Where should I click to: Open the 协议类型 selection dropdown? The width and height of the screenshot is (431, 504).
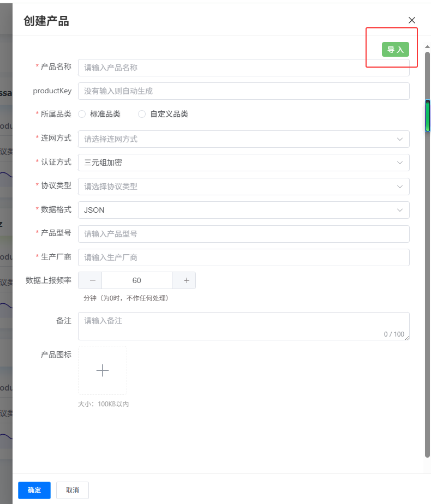[243, 187]
